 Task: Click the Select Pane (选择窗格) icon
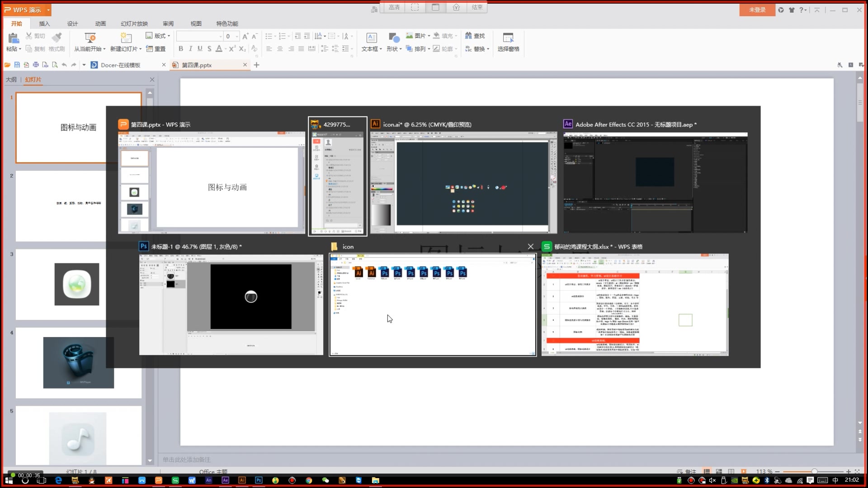(x=508, y=38)
